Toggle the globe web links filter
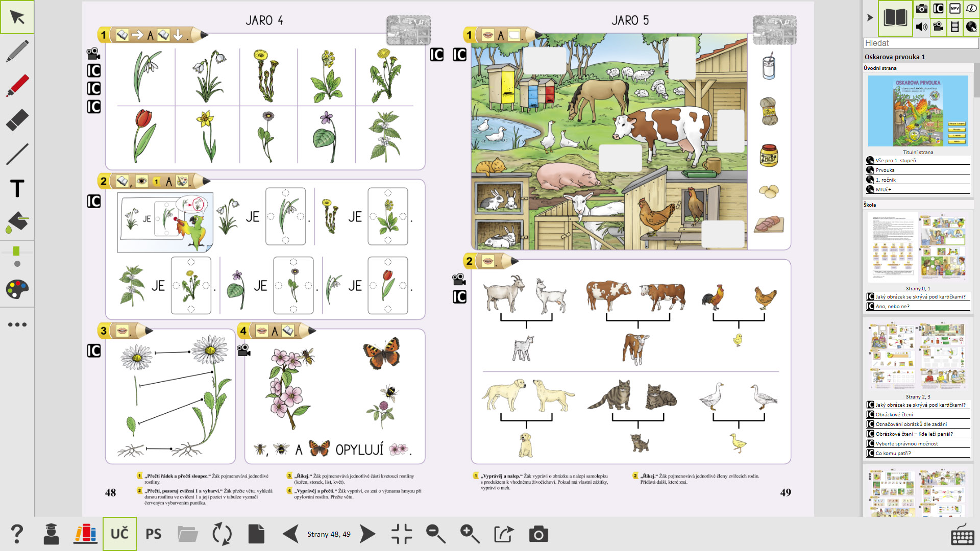980x551 pixels. 972,27
